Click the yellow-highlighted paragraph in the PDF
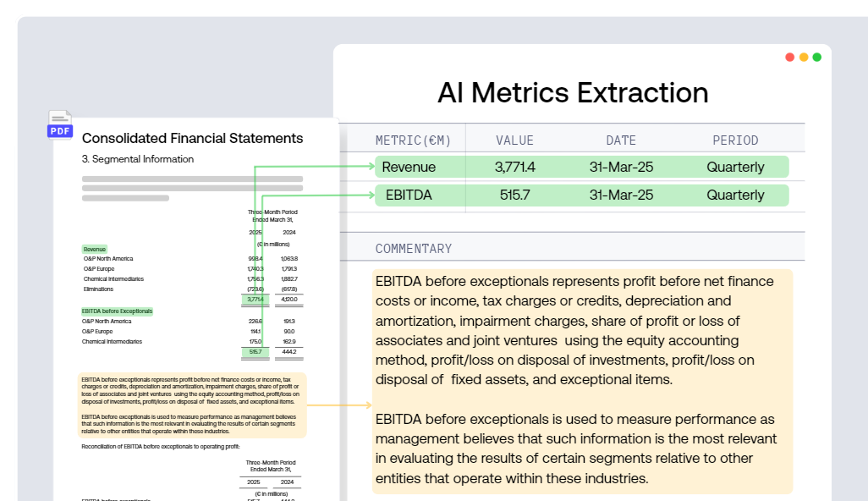 click(x=192, y=405)
